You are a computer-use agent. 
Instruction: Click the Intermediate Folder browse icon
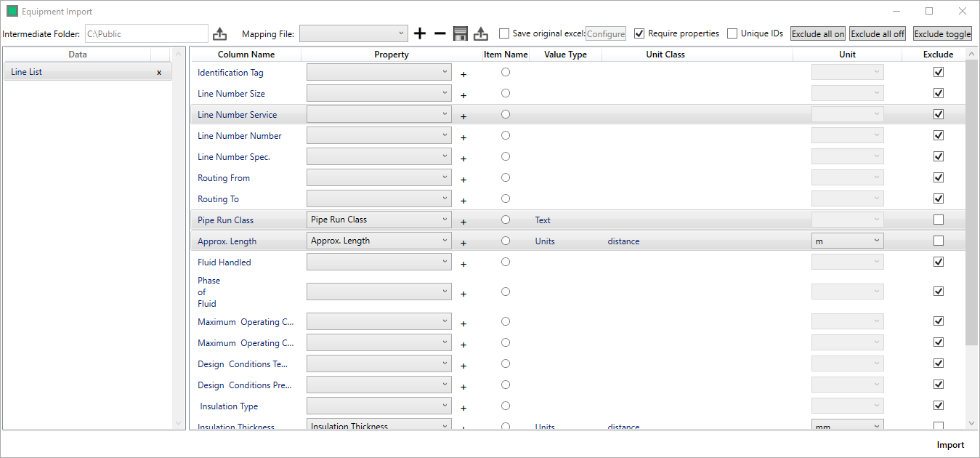coord(219,33)
